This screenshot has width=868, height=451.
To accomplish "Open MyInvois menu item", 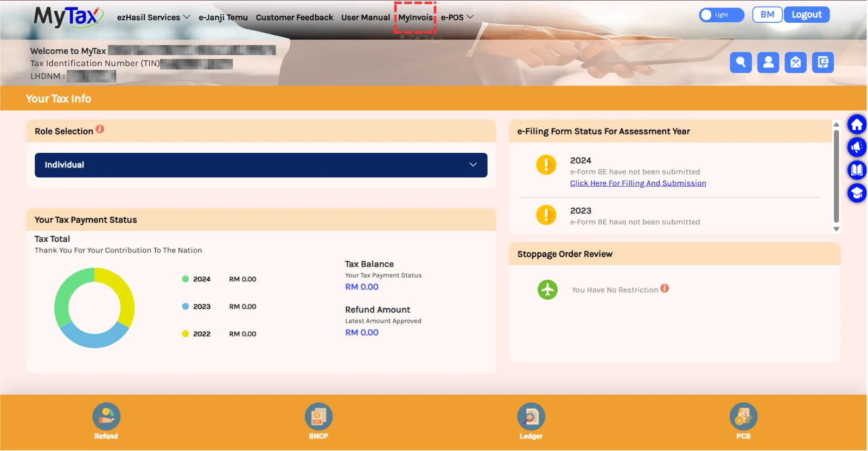I will (x=416, y=17).
